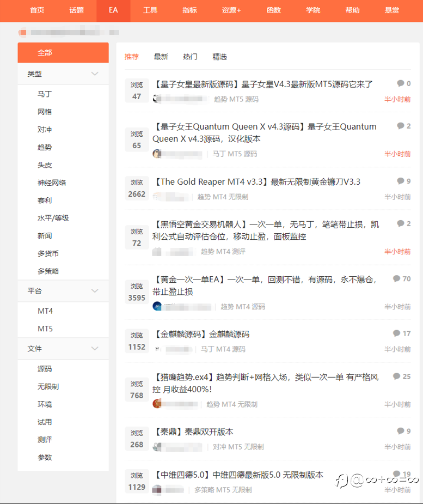Open the 量子女皇V4.3最新版MT5源码 post
Image resolution: width=423 pixels, height=504 pixels.
[263, 84]
